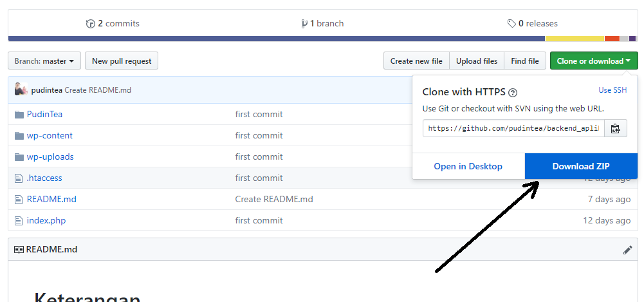
Task: Switch to Use SSH link
Action: coord(612,90)
